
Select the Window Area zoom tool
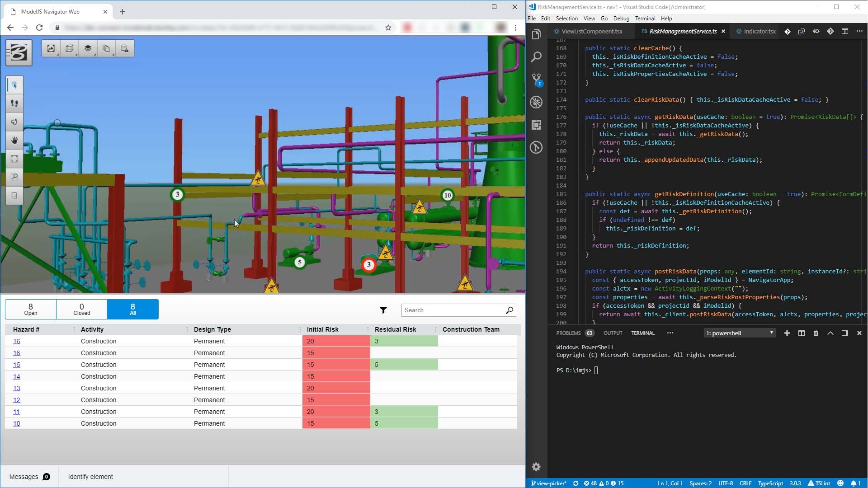pos(14,177)
